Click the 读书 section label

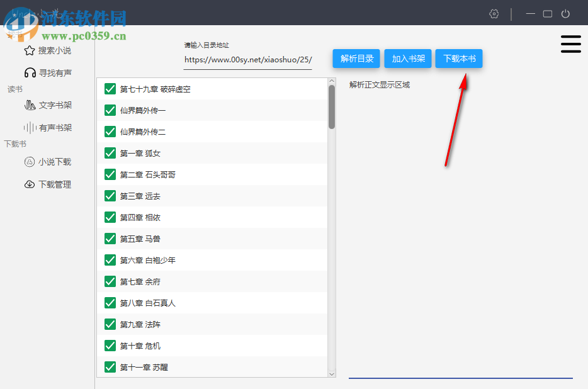(14, 89)
